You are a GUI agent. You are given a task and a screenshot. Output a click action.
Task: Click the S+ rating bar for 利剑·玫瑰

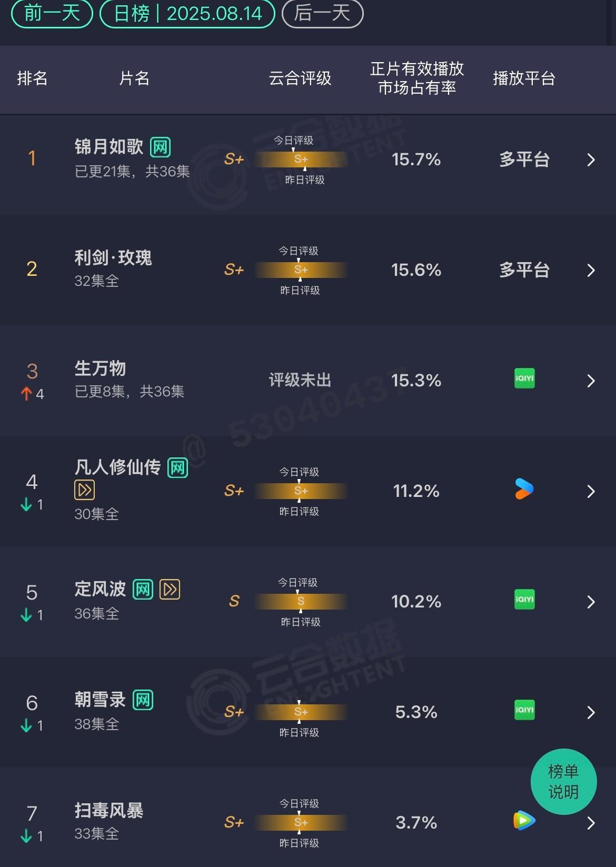(x=301, y=270)
